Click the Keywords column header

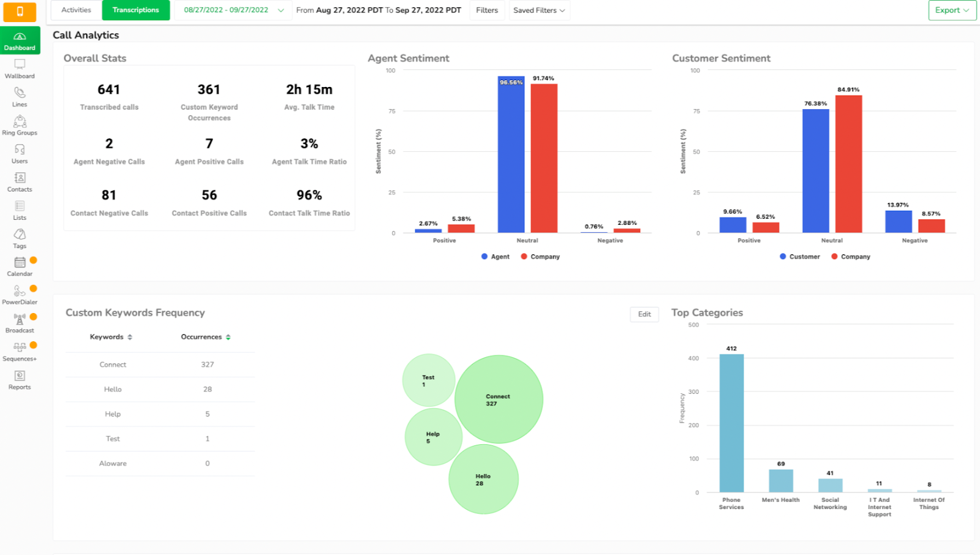[107, 337]
